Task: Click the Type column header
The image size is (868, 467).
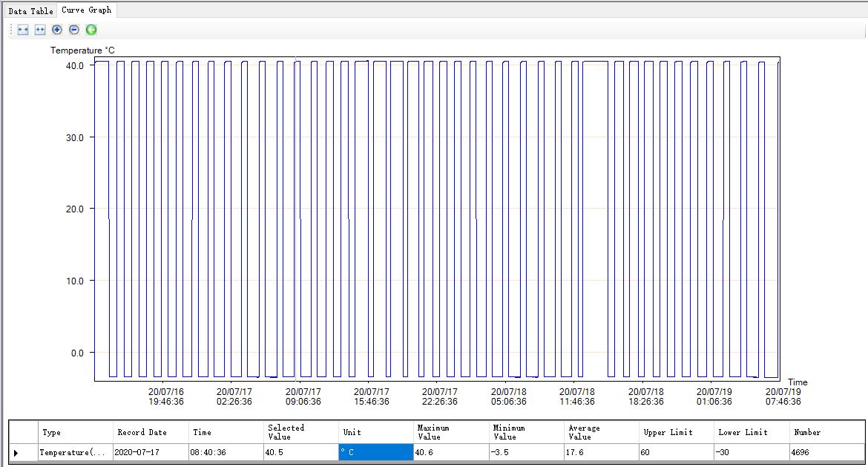Action: point(75,432)
